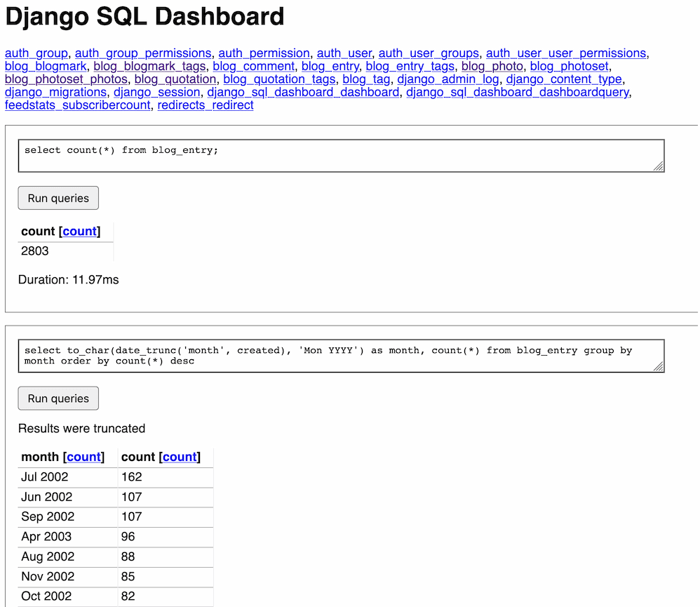Select the Nov 2002 month cell

[x=68, y=577]
